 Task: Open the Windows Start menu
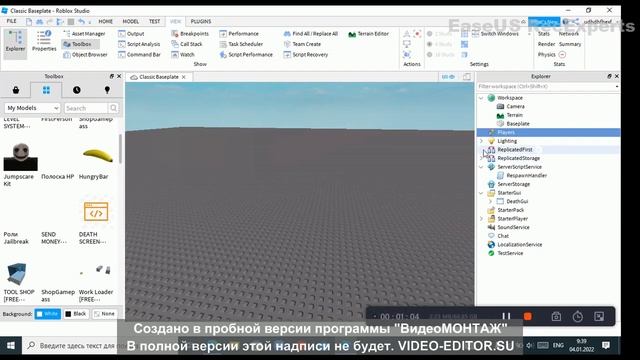[x=11, y=346]
